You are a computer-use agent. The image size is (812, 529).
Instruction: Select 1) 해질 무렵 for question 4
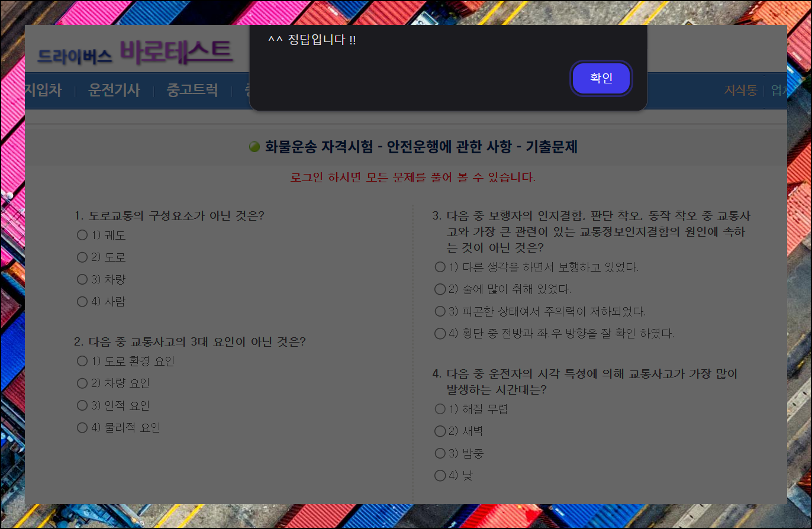point(440,409)
